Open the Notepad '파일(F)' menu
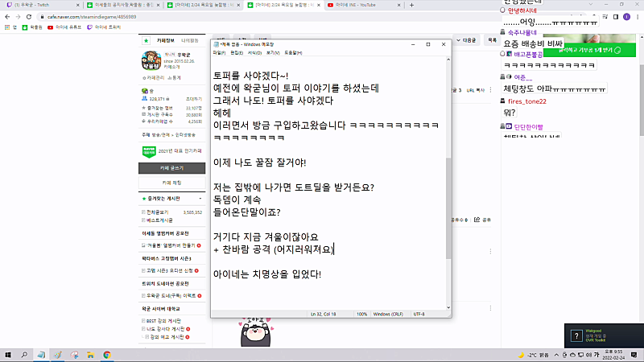The height and width of the screenshot is (362, 644). [x=219, y=53]
